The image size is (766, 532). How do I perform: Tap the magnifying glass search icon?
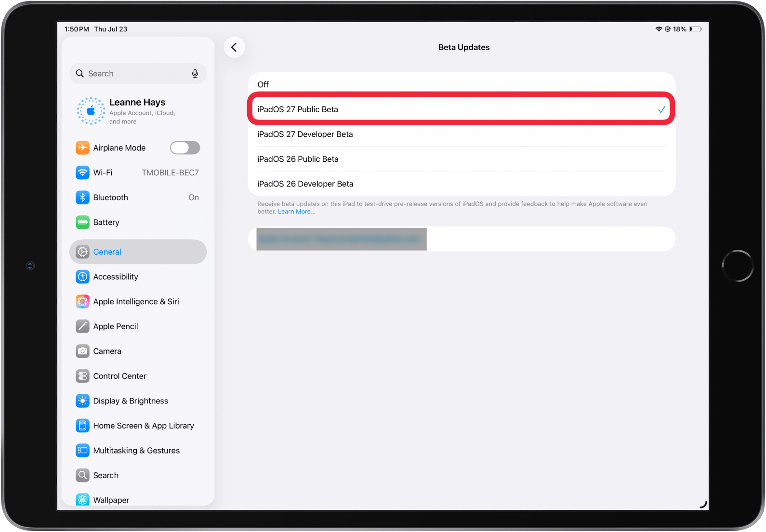pos(80,74)
